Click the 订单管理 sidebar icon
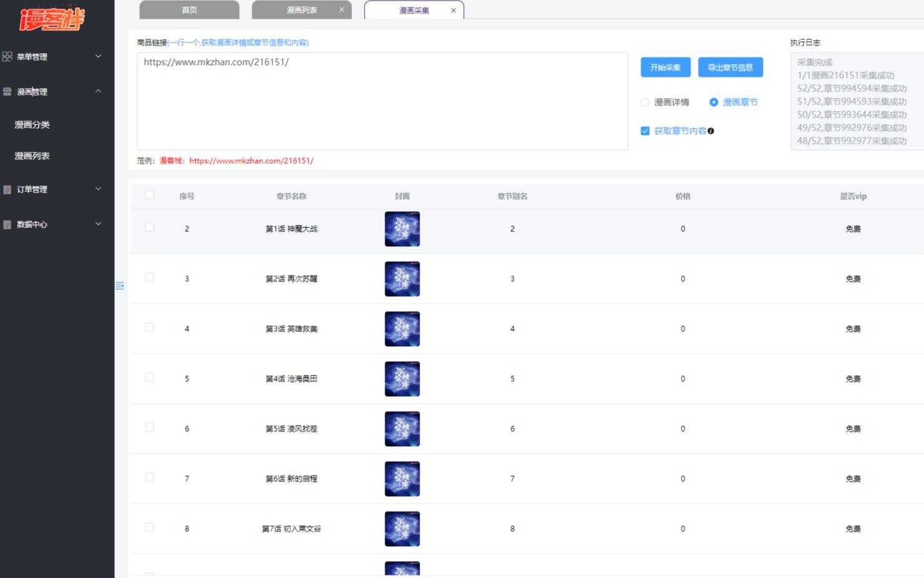Image resolution: width=924 pixels, height=578 pixels. coord(7,189)
